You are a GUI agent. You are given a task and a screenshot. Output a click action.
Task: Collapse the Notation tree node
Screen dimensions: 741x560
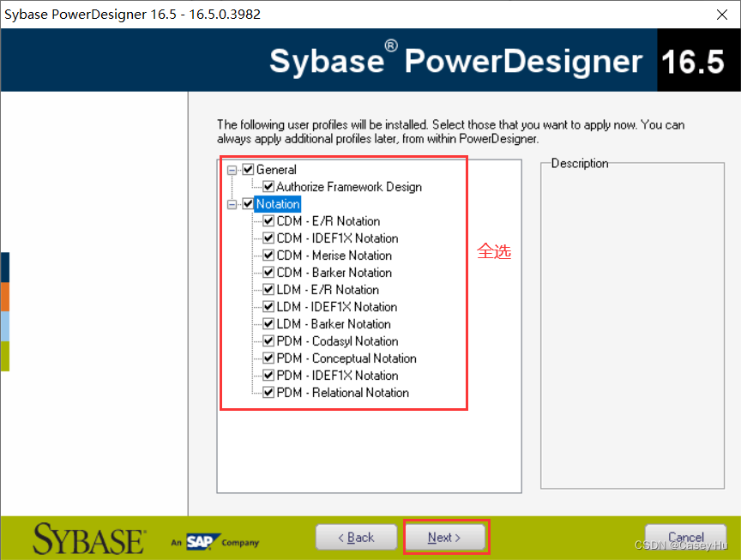tap(232, 204)
